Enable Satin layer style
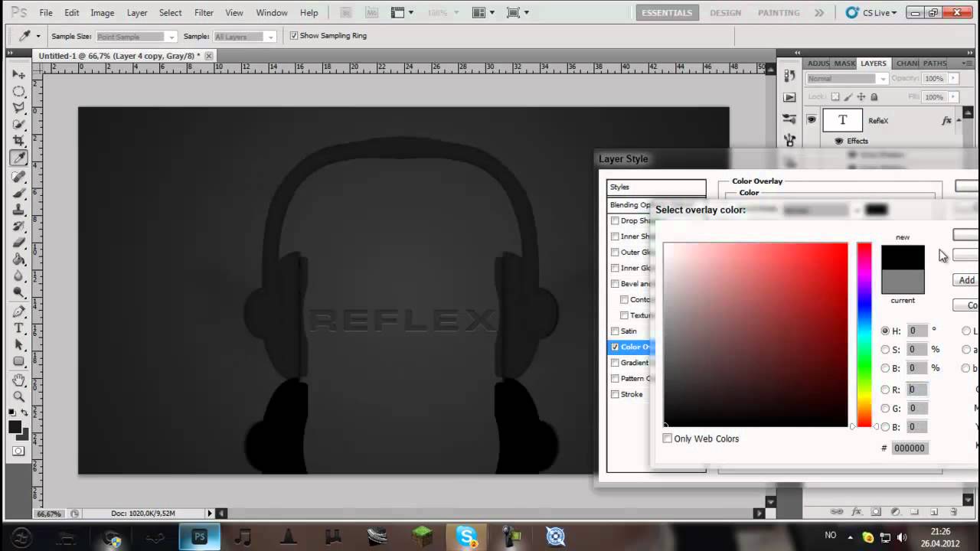The image size is (980, 551). tap(615, 331)
